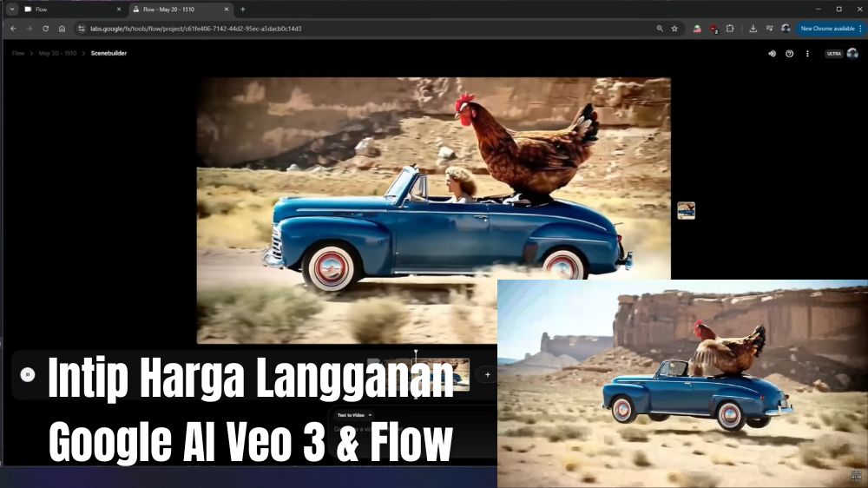This screenshot has width=868, height=488.
Task: Select the scene thumbnail beside video preview
Action: (686, 210)
